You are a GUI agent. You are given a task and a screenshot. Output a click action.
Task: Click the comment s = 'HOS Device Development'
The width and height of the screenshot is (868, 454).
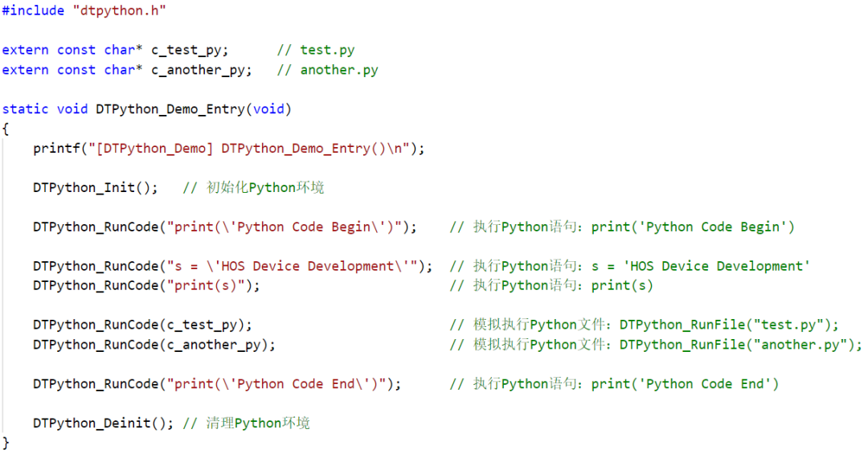(630, 266)
